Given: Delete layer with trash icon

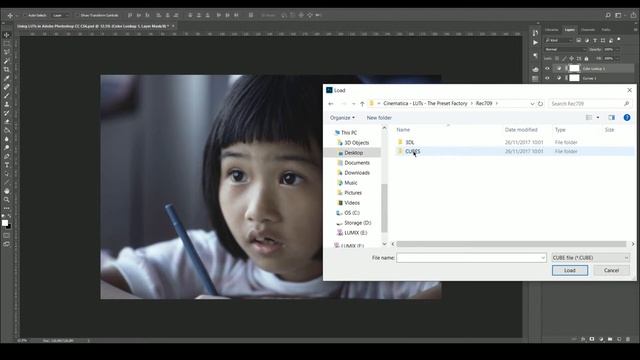Looking at the screenshot, I should tap(628, 339).
